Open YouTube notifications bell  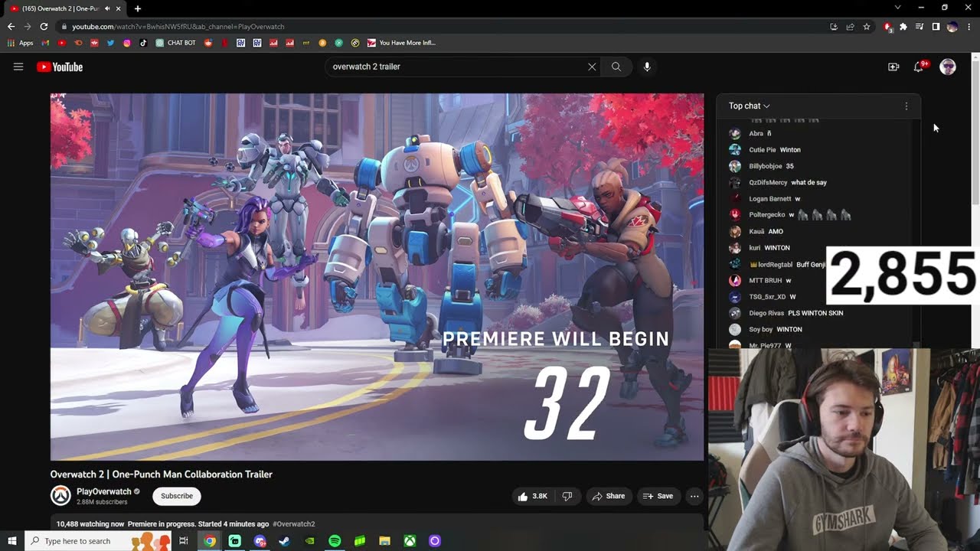pos(919,67)
